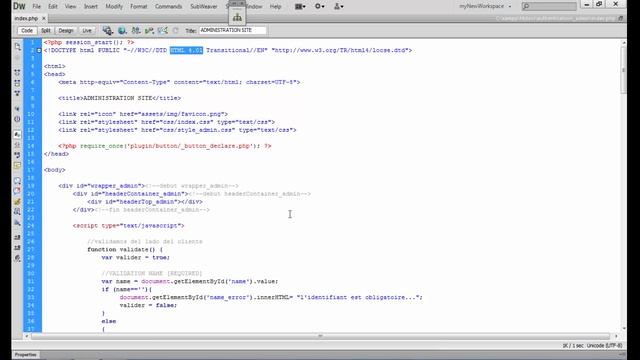
Task: Click the Balance Braces icon
Action: pos(17,119)
